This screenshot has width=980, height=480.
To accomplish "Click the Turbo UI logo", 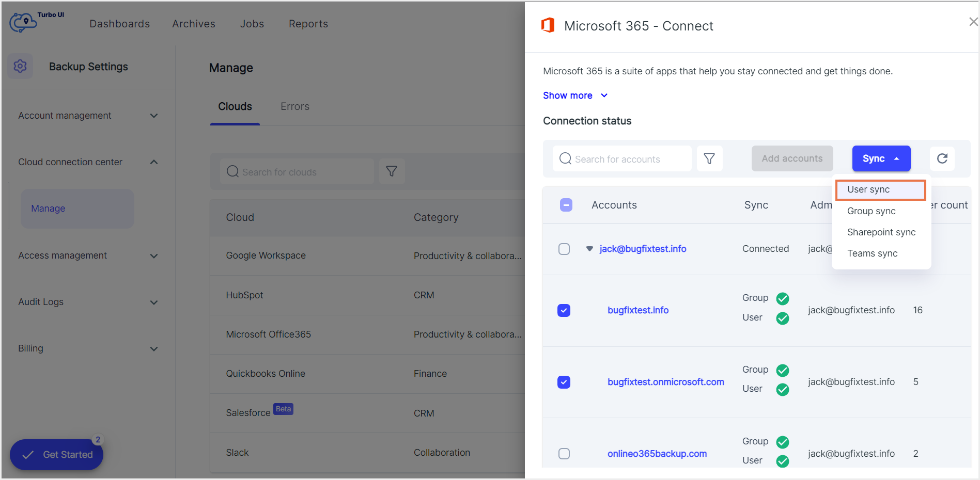I will [x=23, y=23].
